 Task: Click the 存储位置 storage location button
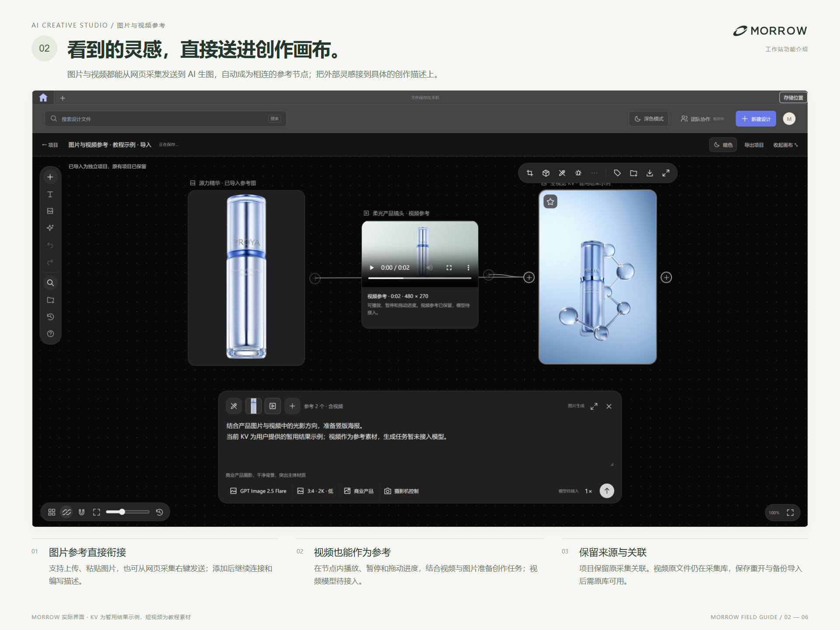pos(793,98)
